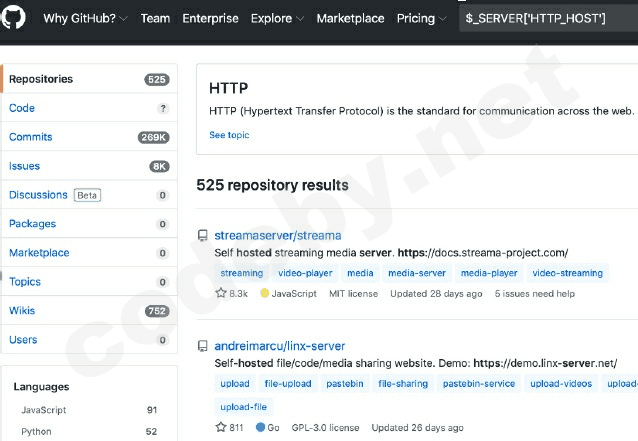Screen dimensions: 638x441
Task: Select the Commits filter in sidebar
Action: pos(31,137)
